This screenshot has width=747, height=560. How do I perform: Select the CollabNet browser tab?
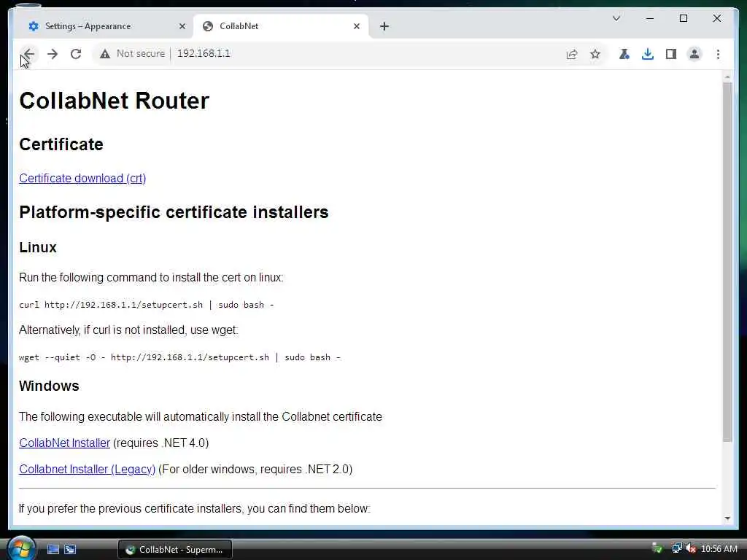coord(281,26)
